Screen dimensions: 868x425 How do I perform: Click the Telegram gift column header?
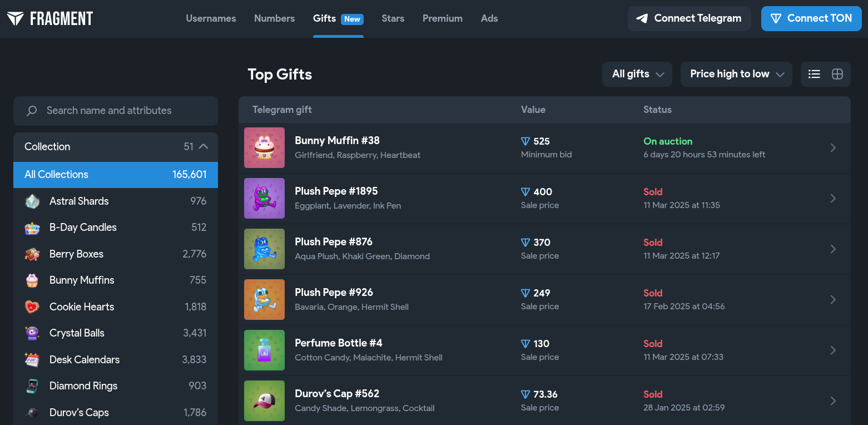[x=282, y=110]
